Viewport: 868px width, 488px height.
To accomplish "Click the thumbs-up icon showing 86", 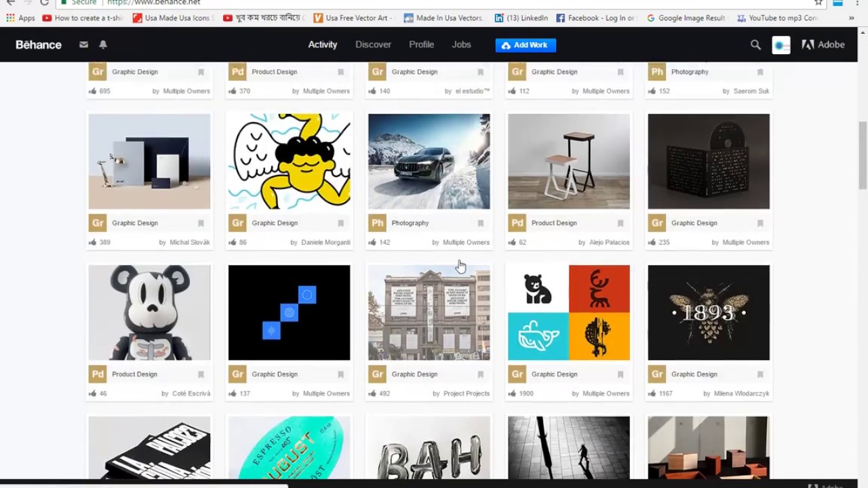I will pos(232,242).
